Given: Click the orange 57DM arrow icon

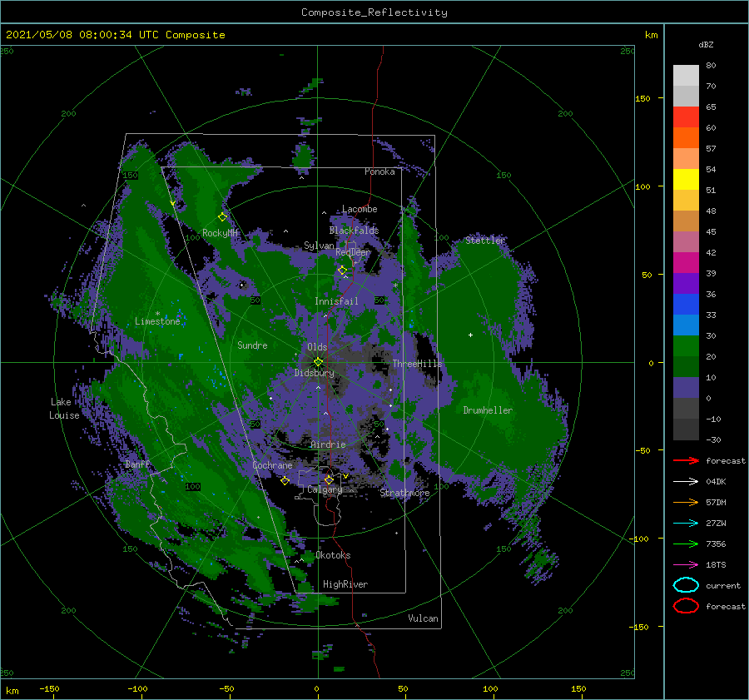Looking at the screenshot, I should 686,502.
